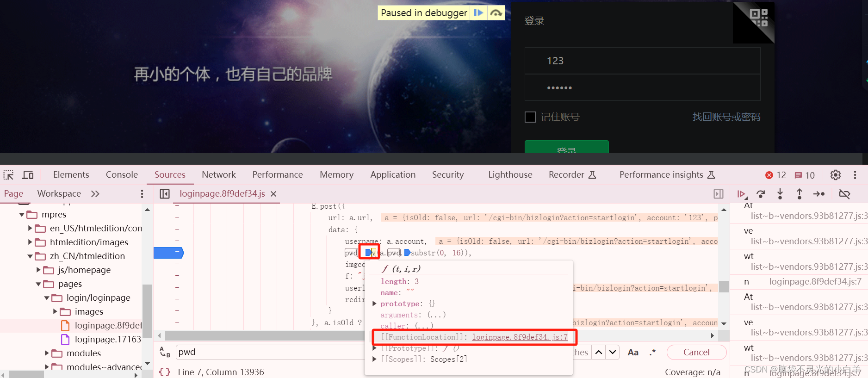Switch to the Console tab
This screenshot has width=868, height=378.
(x=122, y=175)
